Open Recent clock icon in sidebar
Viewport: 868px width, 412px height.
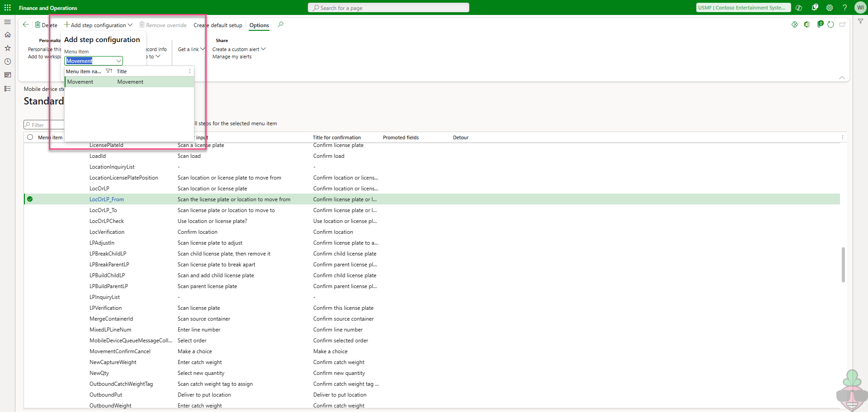pos(8,62)
